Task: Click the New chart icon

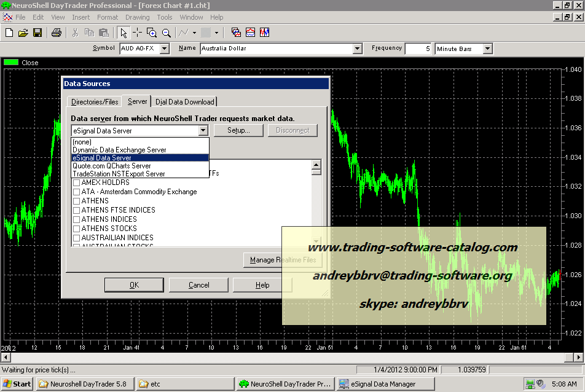Action: [x=9, y=33]
